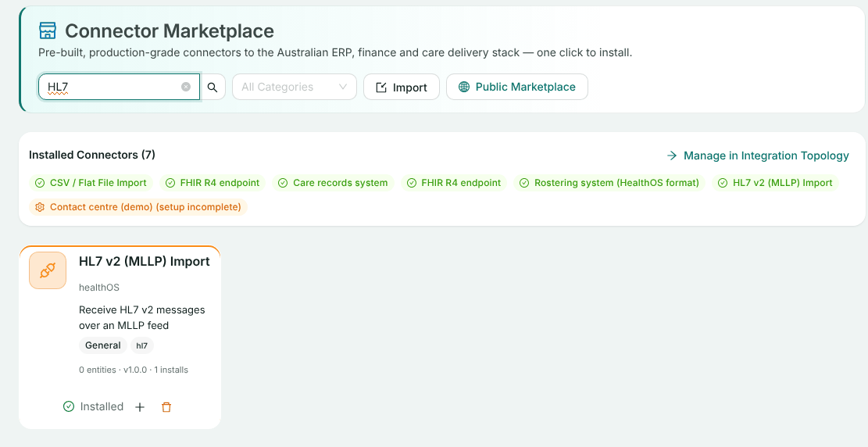Select the Rostering system (HealthOS format) chip

coord(609,183)
